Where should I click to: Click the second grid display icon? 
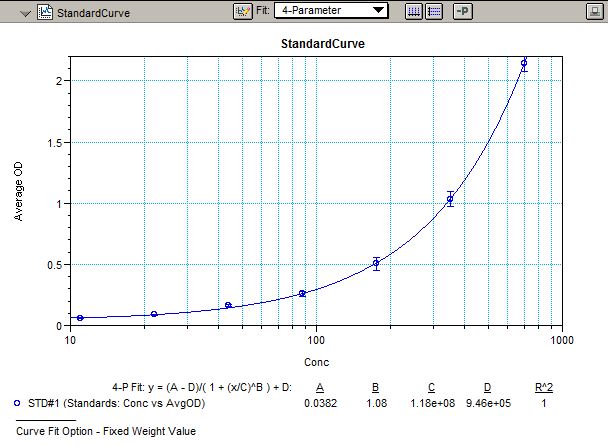pyautogui.click(x=434, y=11)
